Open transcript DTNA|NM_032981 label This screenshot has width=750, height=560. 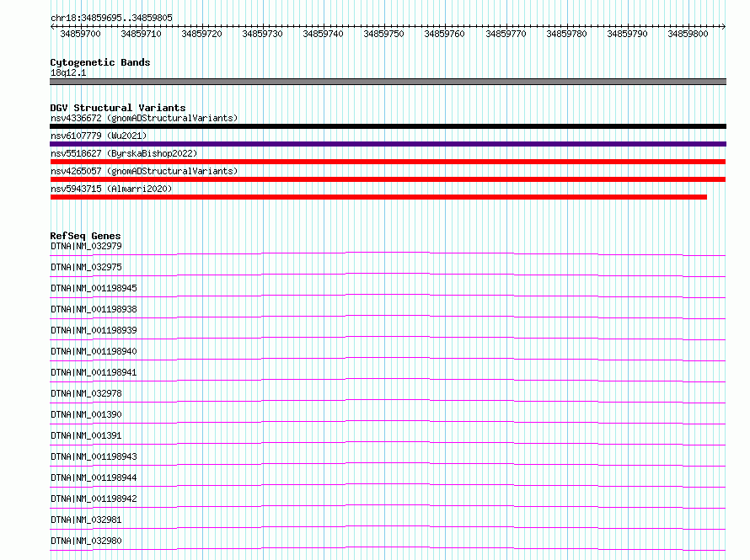(x=86, y=520)
